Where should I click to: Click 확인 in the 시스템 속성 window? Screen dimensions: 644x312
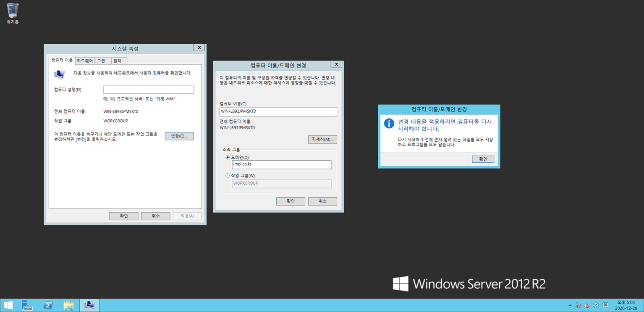click(x=124, y=216)
